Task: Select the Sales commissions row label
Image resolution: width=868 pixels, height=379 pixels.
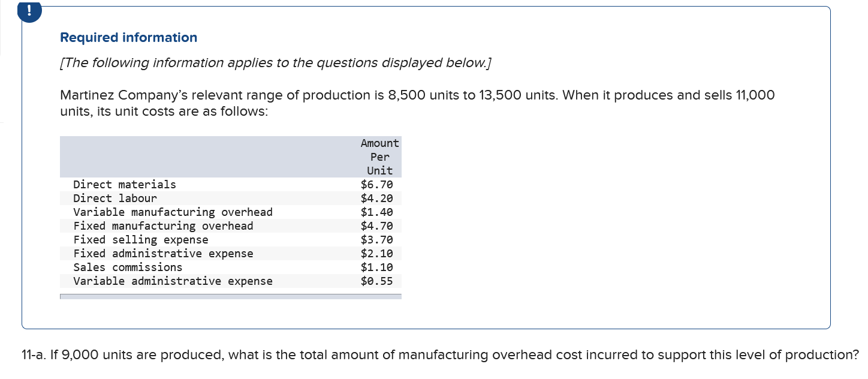Action: tap(128, 267)
